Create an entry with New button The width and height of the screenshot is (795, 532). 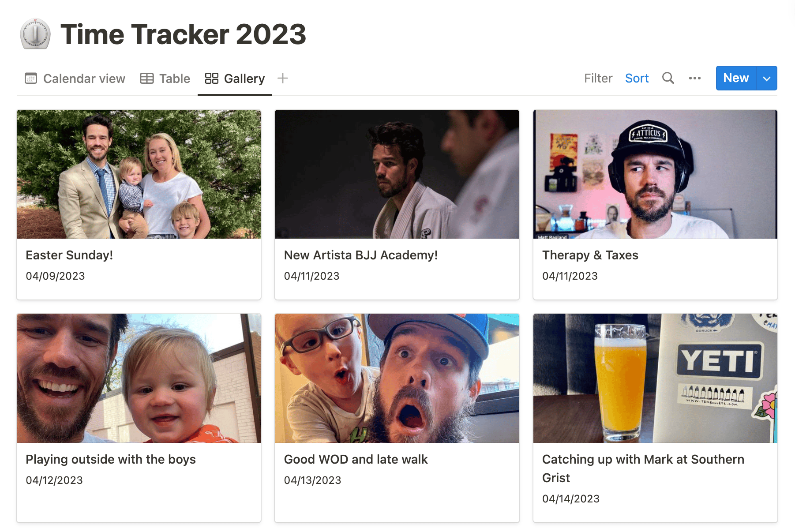(735, 78)
